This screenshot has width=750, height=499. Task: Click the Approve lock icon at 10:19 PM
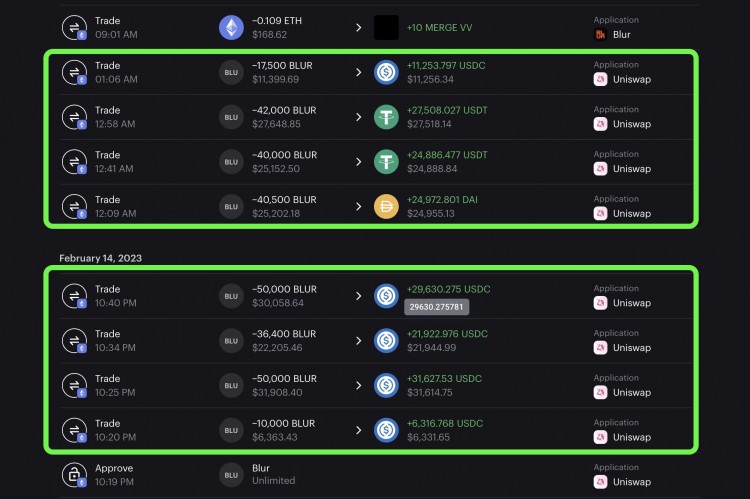pyautogui.click(x=74, y=474)
